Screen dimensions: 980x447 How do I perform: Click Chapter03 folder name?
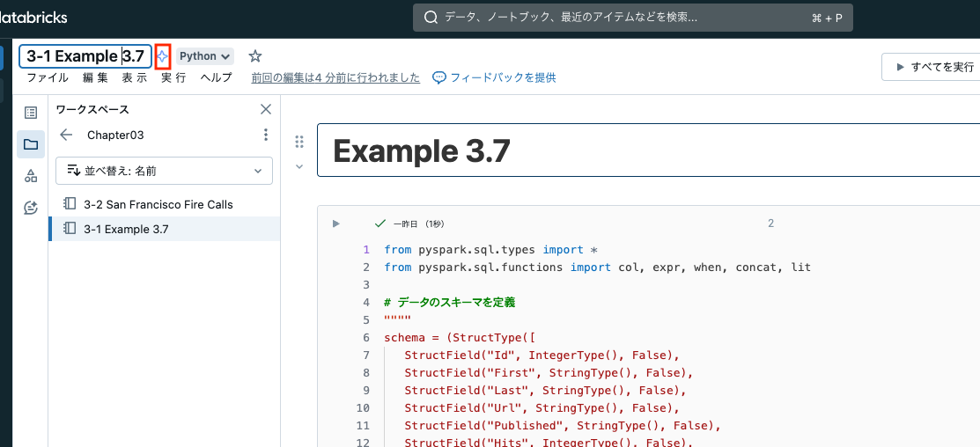pyautogui.click(x=115, y=135)
